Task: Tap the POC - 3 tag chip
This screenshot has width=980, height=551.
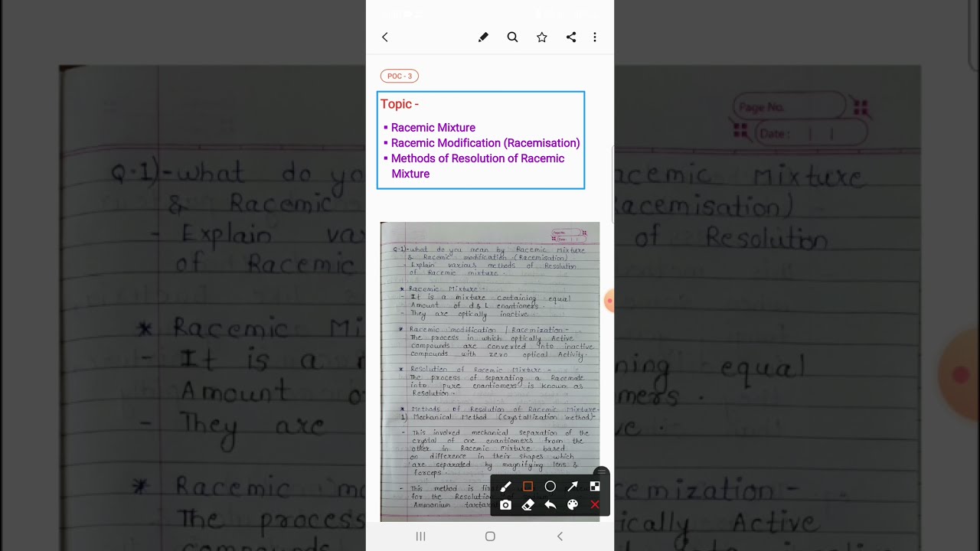Action: [x=400, y=76]
